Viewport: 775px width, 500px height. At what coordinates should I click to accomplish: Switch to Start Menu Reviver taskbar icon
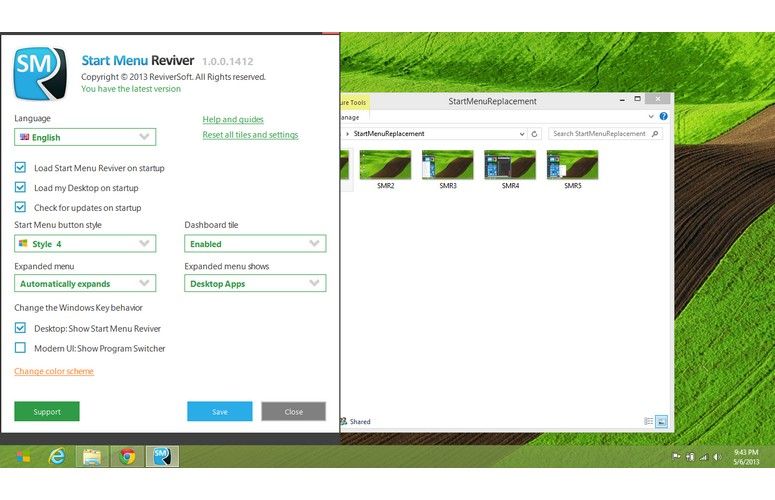pyautogui.click(x=162, y=457)
